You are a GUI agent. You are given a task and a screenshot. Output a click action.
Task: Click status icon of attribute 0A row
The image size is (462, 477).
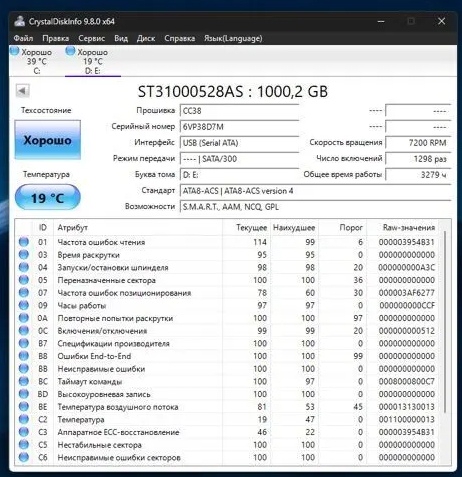point(24,318)
